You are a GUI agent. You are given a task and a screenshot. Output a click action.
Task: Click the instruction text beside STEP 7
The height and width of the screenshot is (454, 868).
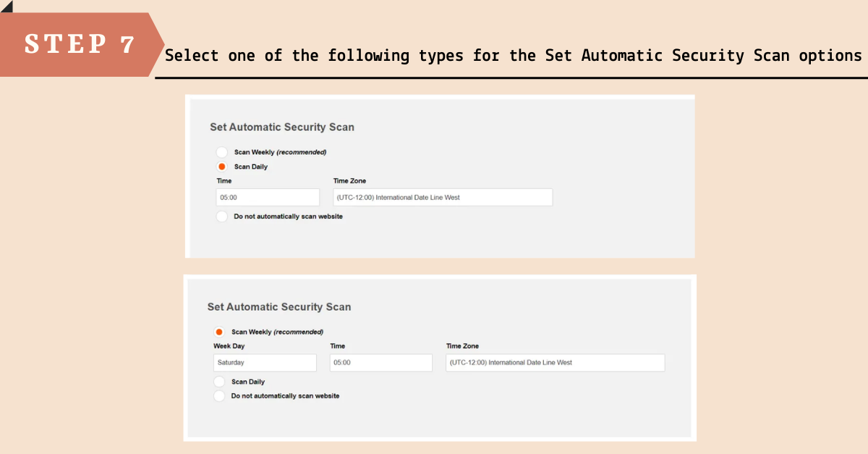[514, 56]
